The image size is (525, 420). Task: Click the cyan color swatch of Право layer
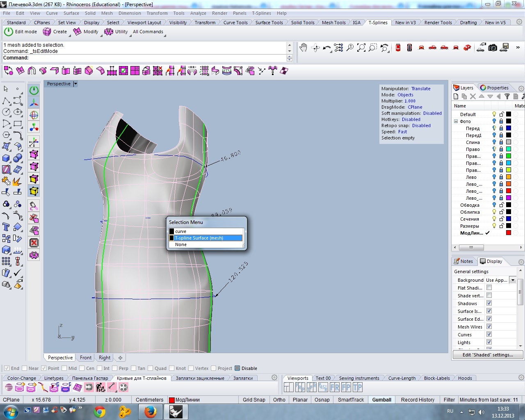(x=509, y=149)
